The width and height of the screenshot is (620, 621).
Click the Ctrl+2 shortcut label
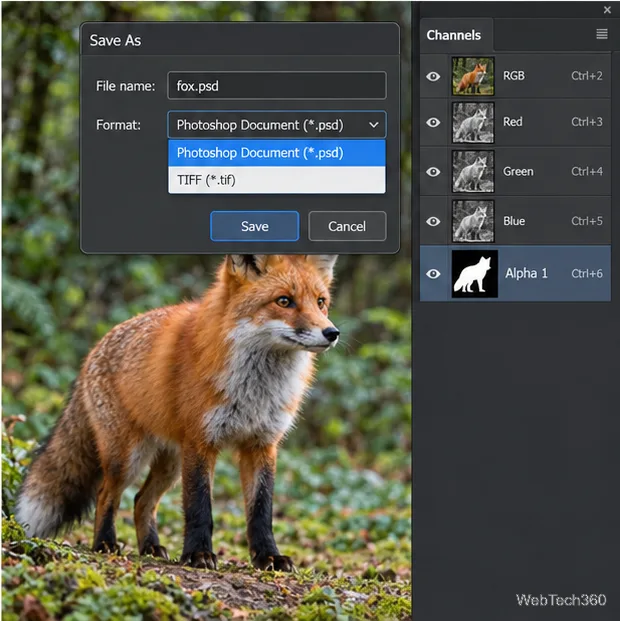coord(587,76)
